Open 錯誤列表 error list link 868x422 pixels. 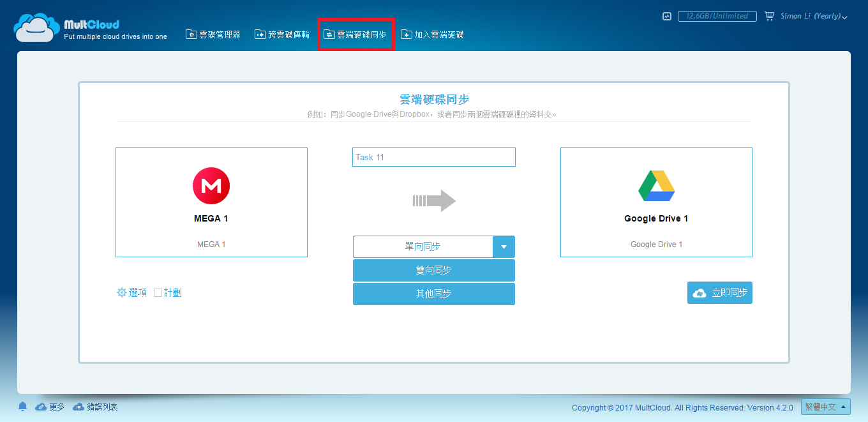tap(102, 407)
